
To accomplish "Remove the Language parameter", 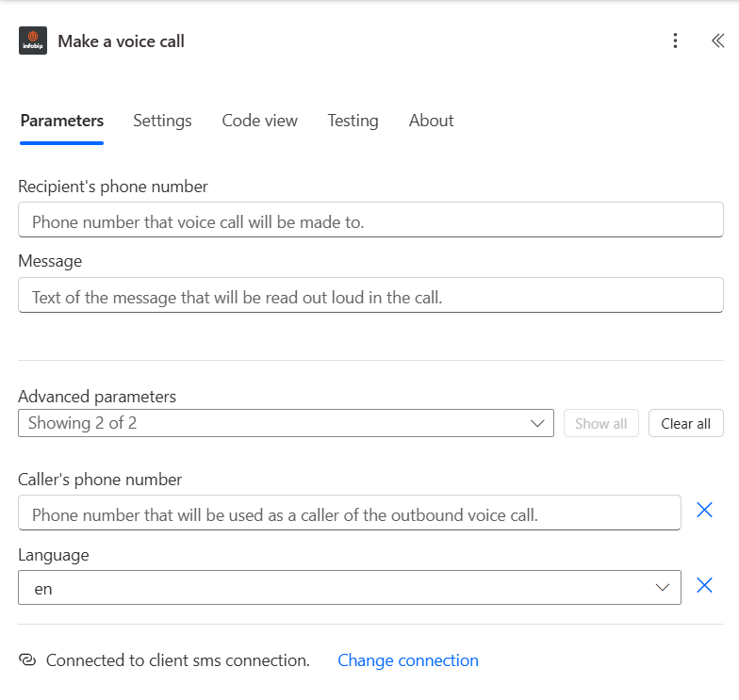I will point(704,585).
